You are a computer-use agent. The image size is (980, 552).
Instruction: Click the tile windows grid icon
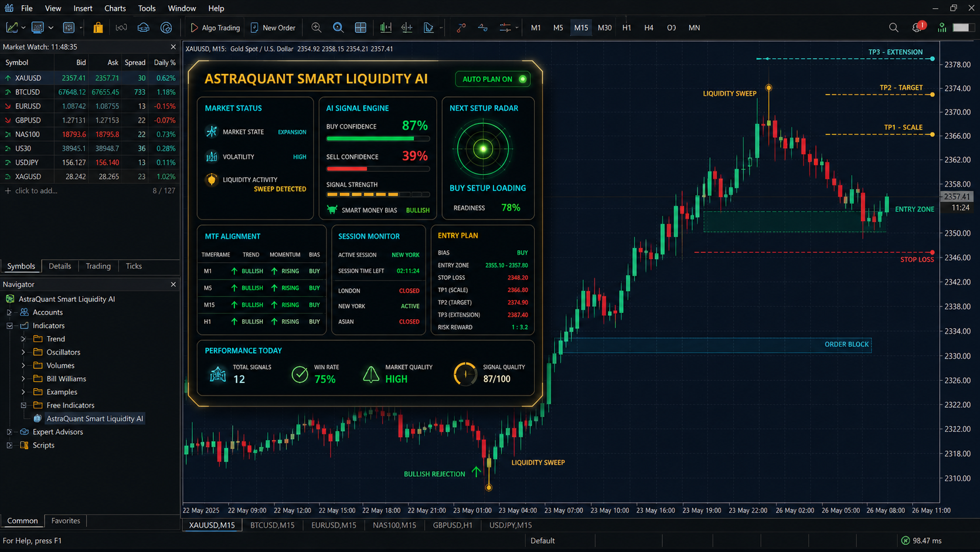click(360, 28)
